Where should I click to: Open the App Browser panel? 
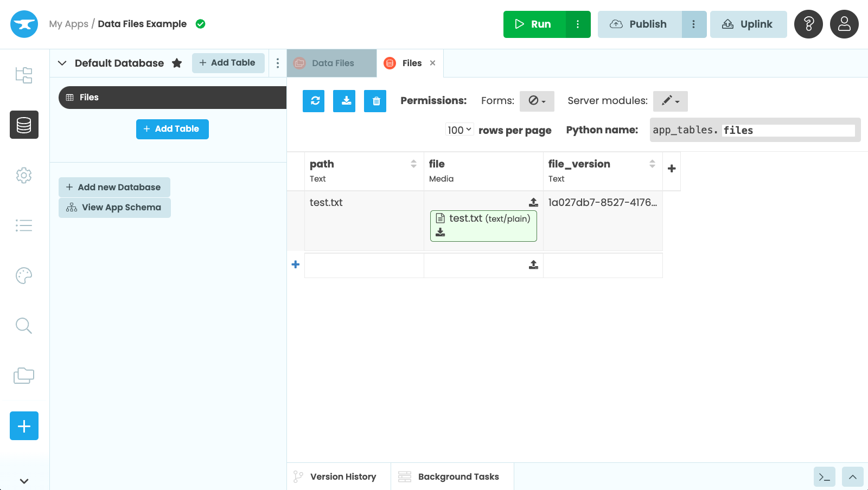pyautogui.click(x=23, y=75)
